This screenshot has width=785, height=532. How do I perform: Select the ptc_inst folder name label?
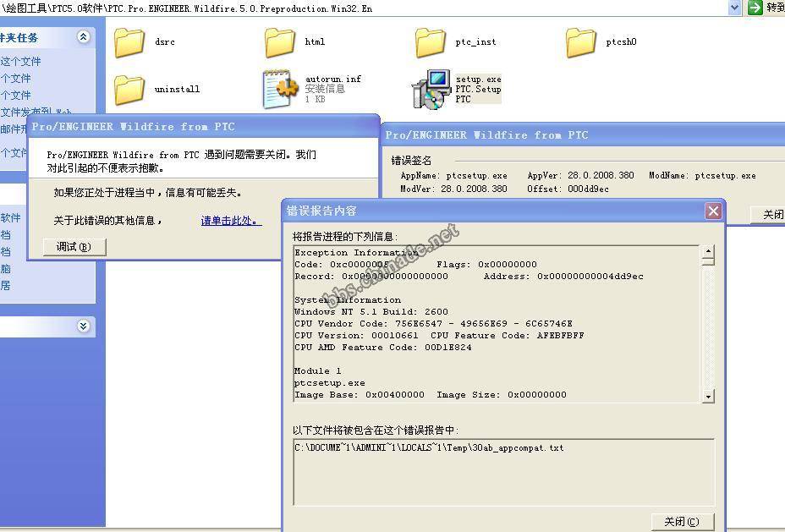click(x=475, y=42)
